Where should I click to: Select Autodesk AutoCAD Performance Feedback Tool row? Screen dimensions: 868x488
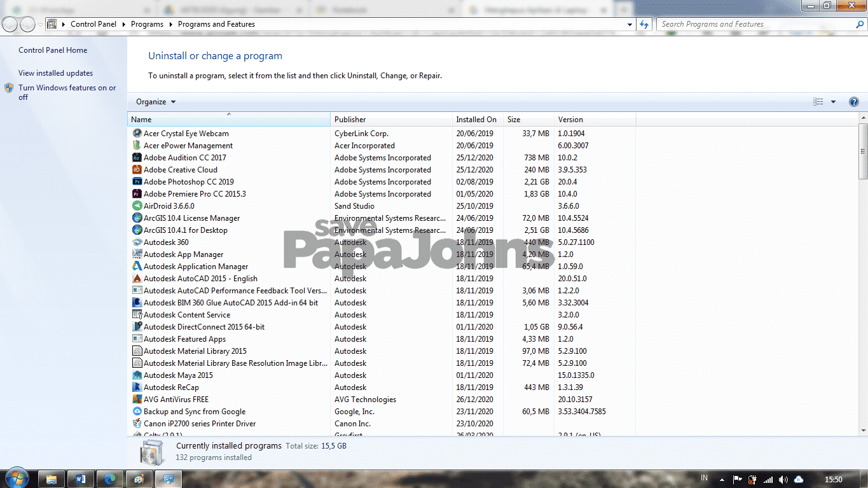(x=383, y=291)
